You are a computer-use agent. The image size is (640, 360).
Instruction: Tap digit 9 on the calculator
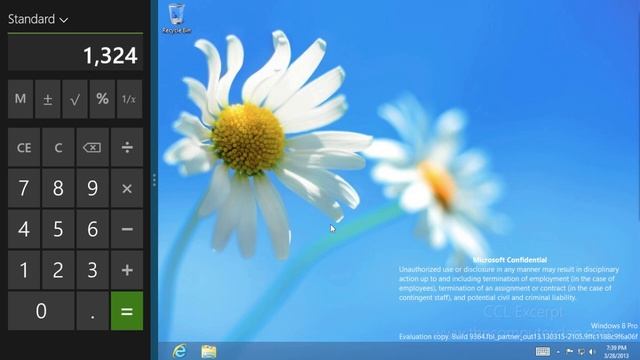pos(93,188)
